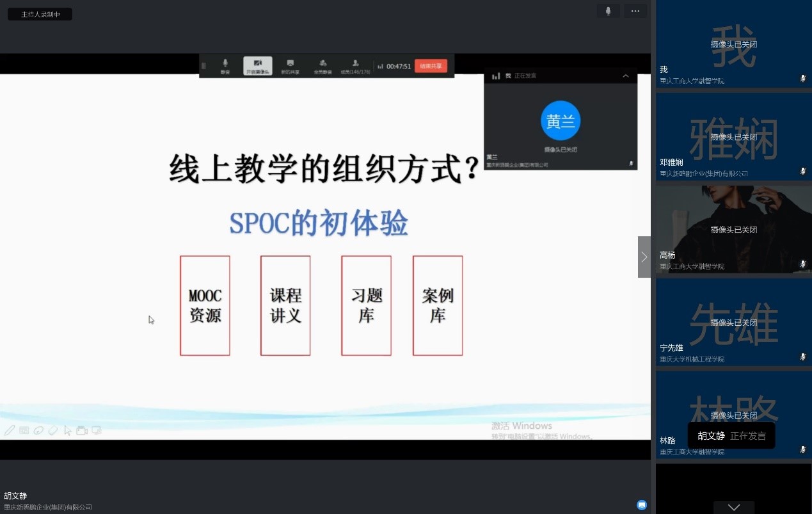Screen dimensions: 812x514
Task: Open the three-dots more options menu
Action: point(635,11)
